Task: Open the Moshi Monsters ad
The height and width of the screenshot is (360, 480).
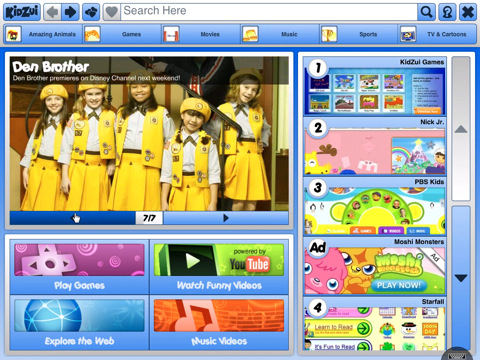Action: coord(375,266)
